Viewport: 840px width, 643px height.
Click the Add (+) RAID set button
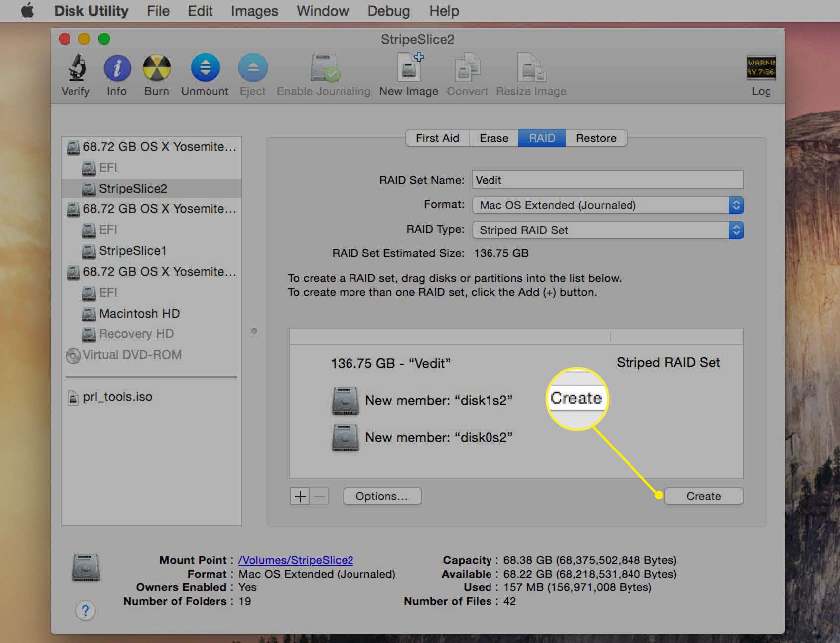tap(300, 497)
